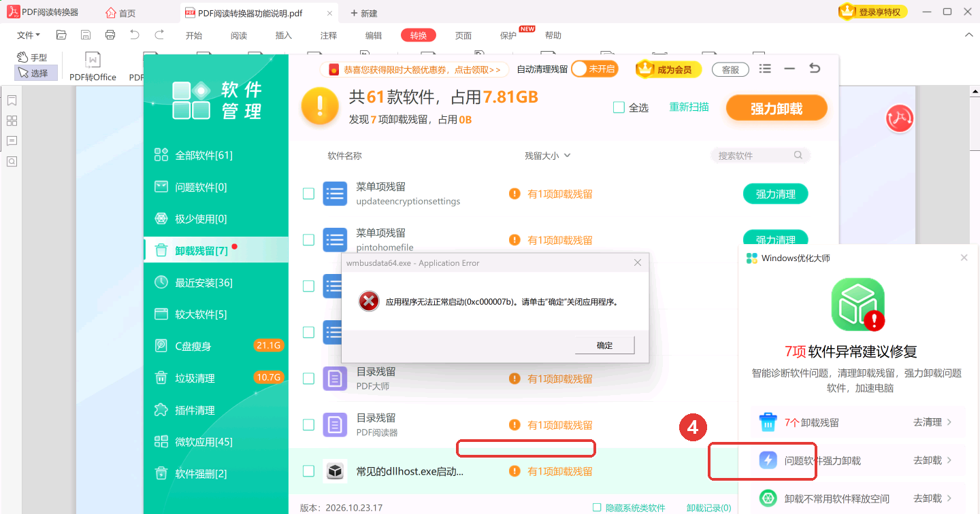Open the list menu icon next to 客服
Screen dimensions: 980x514
pos(765,69)
